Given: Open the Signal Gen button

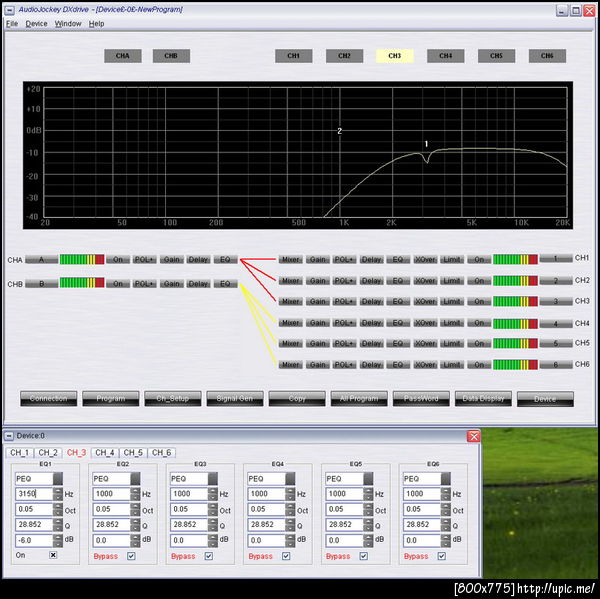Looking at the screenshot, I should pyautogui.click(x=235, y=399).
